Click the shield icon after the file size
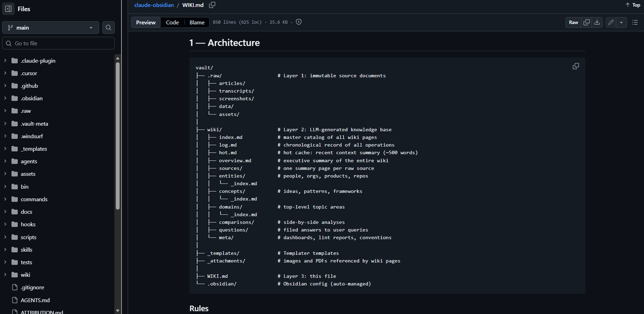Viewport: 644px width, 314px height. (299, 22)
